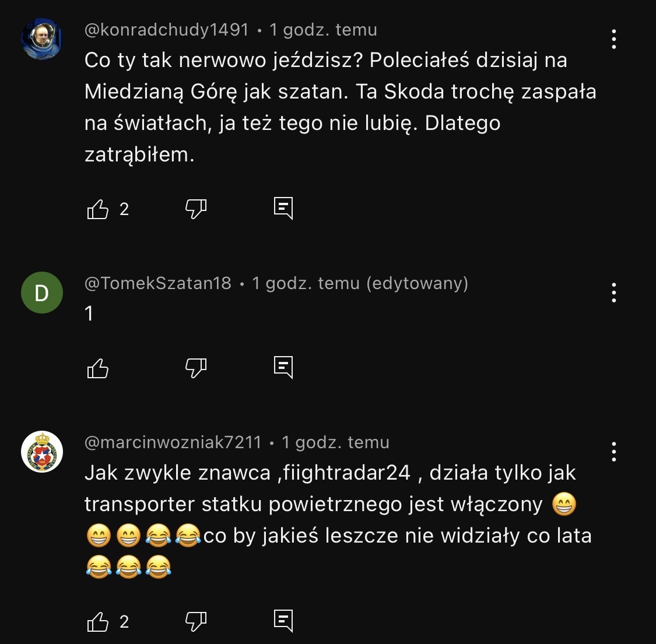Dislike the comment by @marcinwozniak7211
656x644 pixels.
196,622
